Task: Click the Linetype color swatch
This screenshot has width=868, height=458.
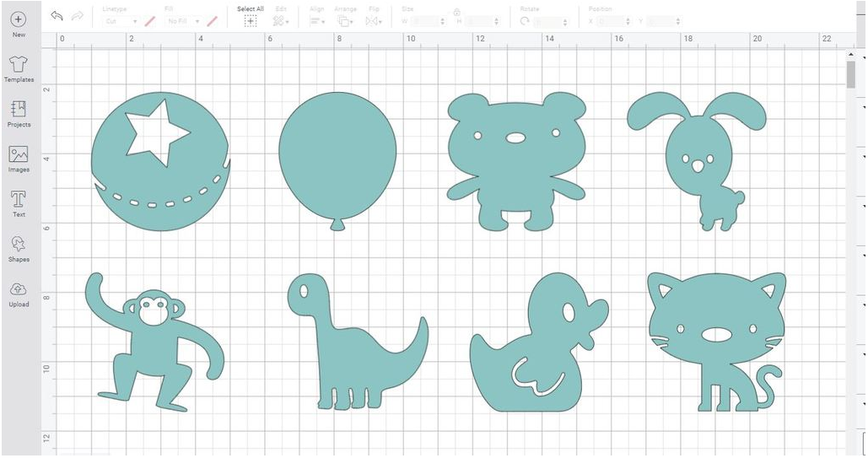Action: pyautogui.click(x=149, y=21)
